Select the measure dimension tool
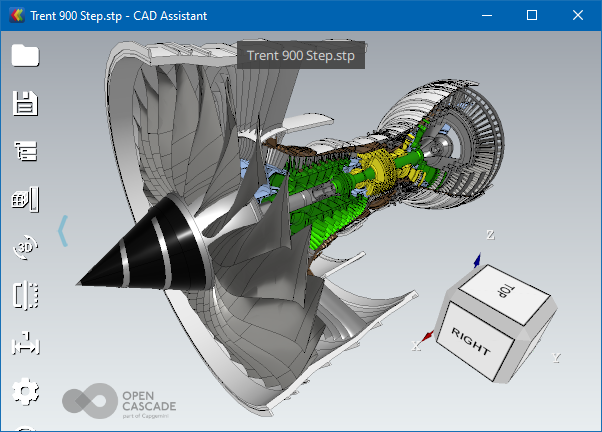602x432 pixels. pos(26,343)
